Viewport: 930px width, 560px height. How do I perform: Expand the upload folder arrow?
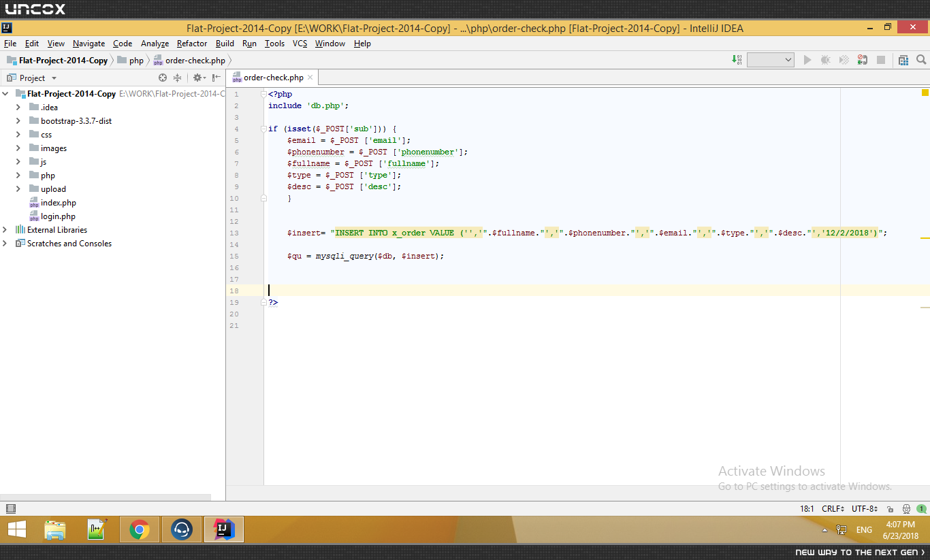coord(18,189)
